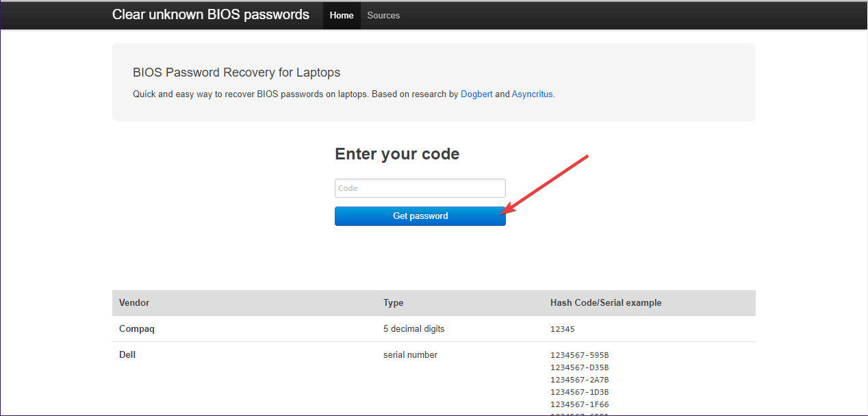The width and height of the screenshot is (868, 416).
Task: Select the 1234567-D35B serial example
Action: point(579,367)
